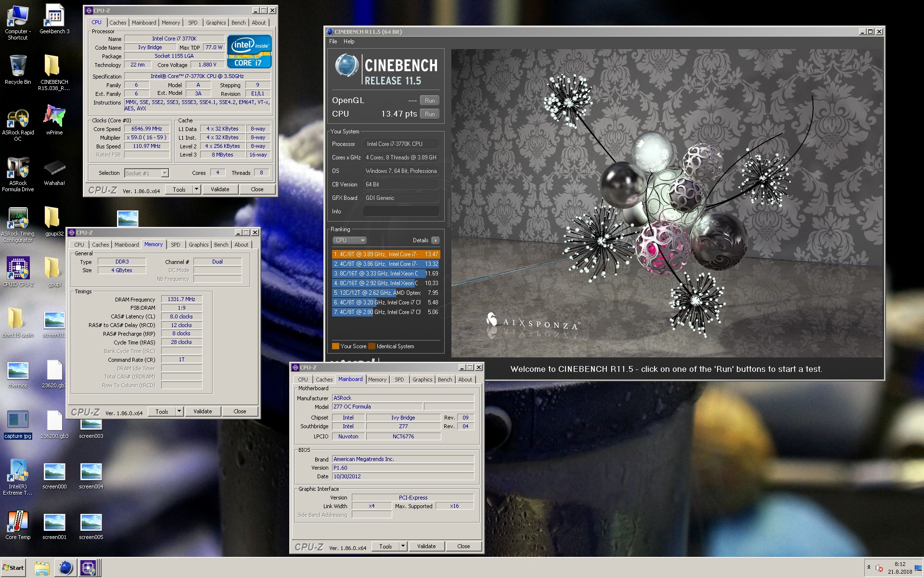
Task: Open the Socket #1 selection dropdown
Action: coord(146,173)
